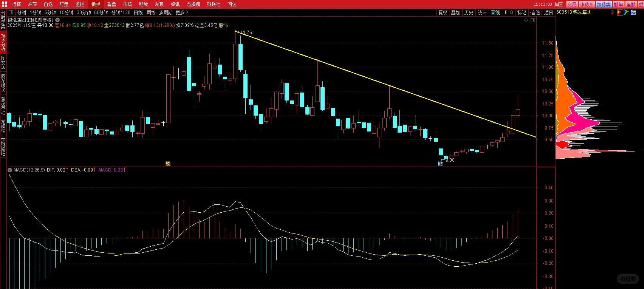Switch to 15分钟 period
Viewport: 644px width, 289px height.
(67, 12)
